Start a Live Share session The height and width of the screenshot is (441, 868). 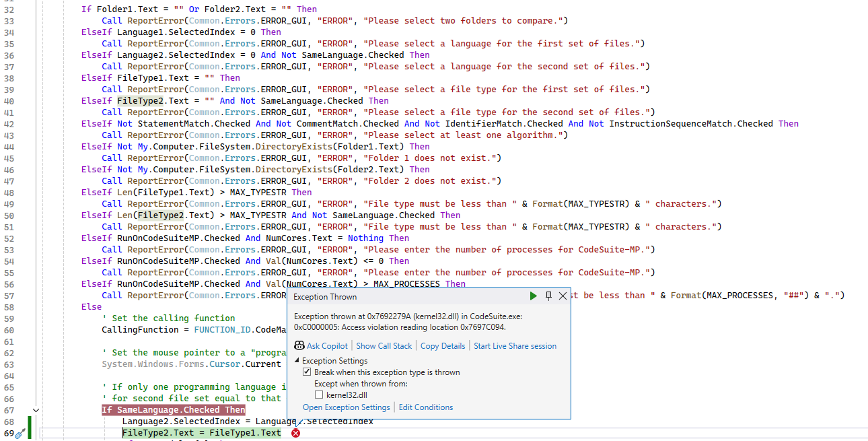tap(515, 345)
